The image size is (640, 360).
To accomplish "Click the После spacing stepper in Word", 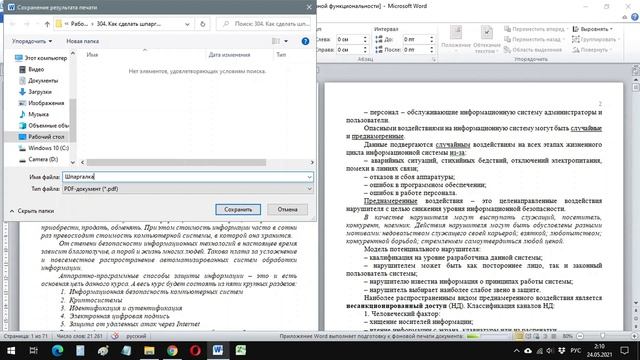I will coord(431,49).
